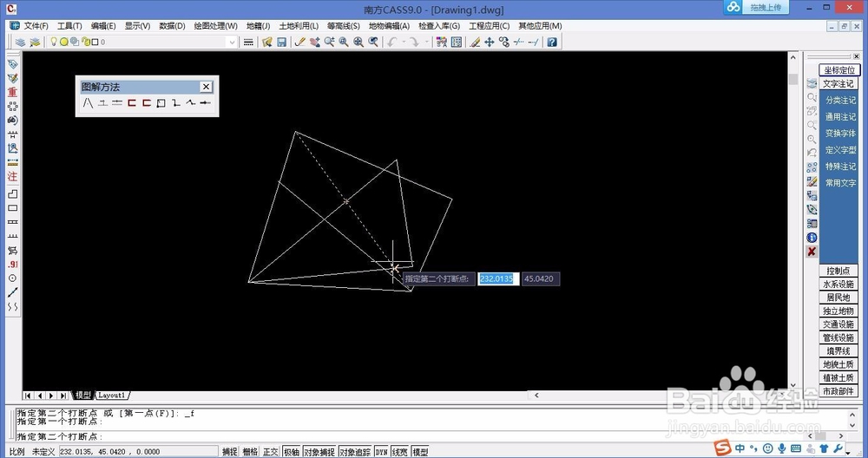The image size is (868, 458).
Task: Click first red bracket icon in 图解方法
Action: 132,103
